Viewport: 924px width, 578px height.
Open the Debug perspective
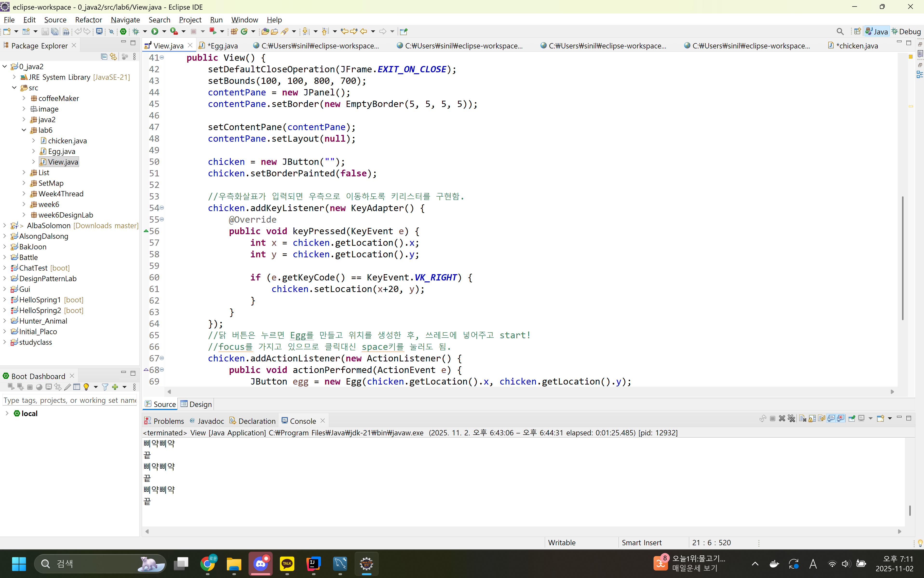(906, 31)
